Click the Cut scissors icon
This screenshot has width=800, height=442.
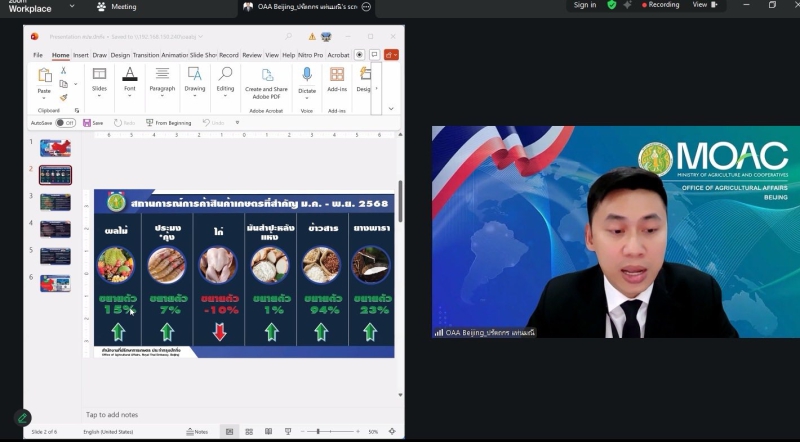[63, 70]
